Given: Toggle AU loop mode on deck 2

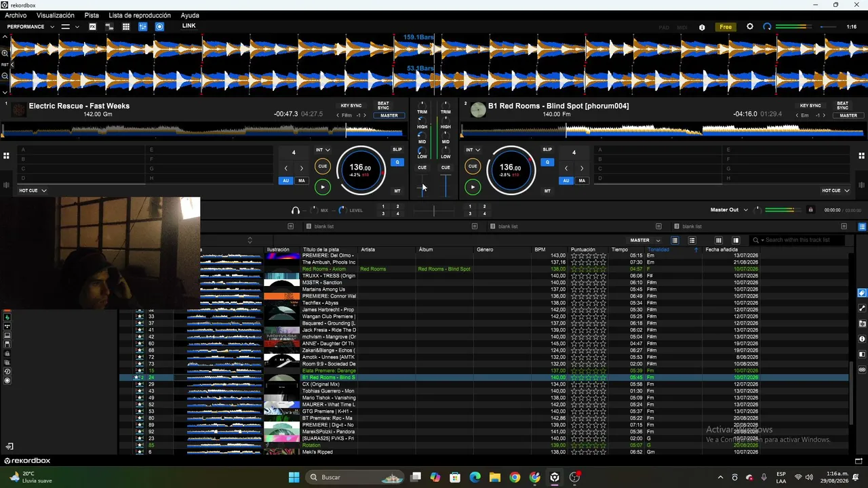Looking at the screenshot, I should point(566,181).
